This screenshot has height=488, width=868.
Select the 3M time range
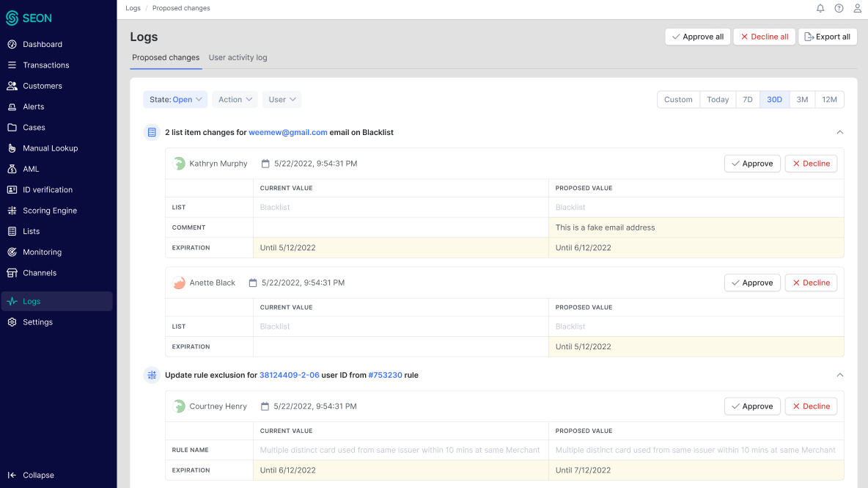(x=802, y=100)
